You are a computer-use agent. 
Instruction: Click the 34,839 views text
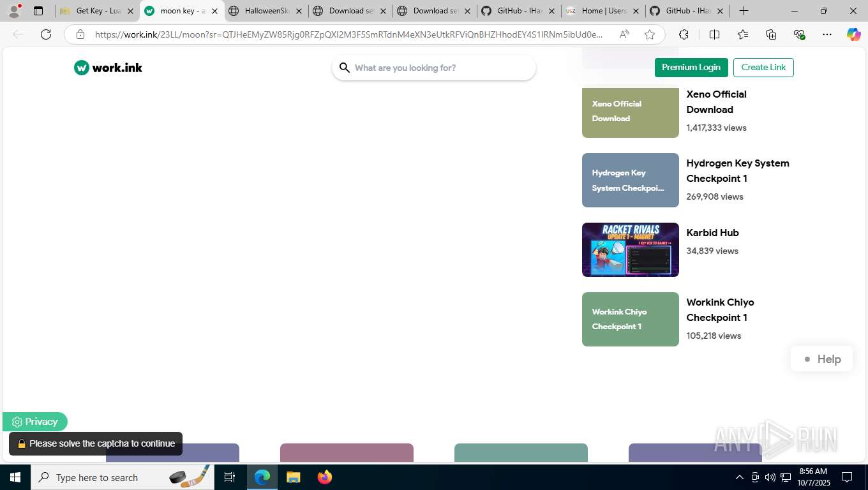click(712, 251)
